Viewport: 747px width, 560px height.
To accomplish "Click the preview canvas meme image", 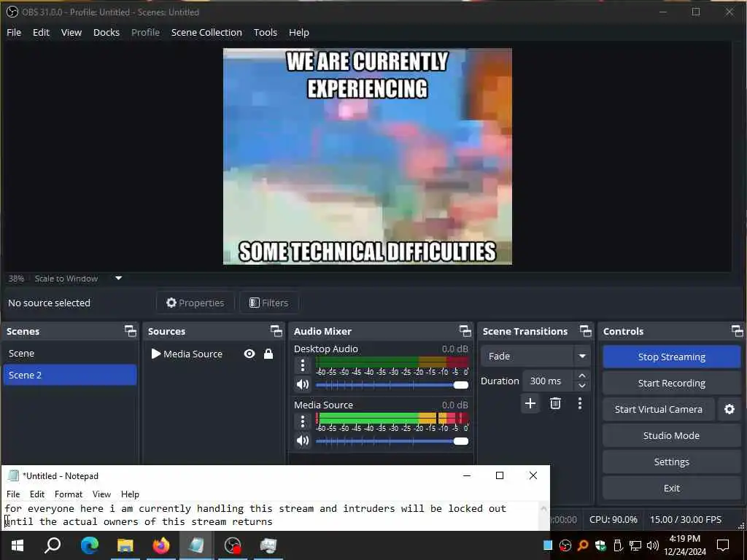I will [368, 156].
